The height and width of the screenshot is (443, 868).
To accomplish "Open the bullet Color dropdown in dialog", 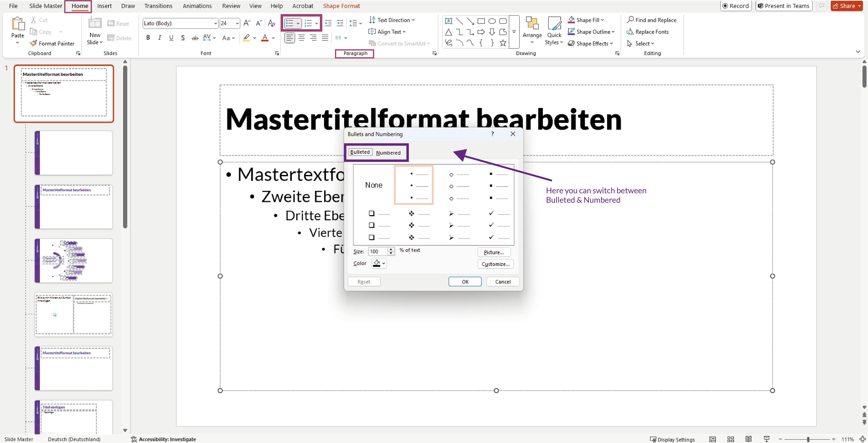I will (379, 263).
